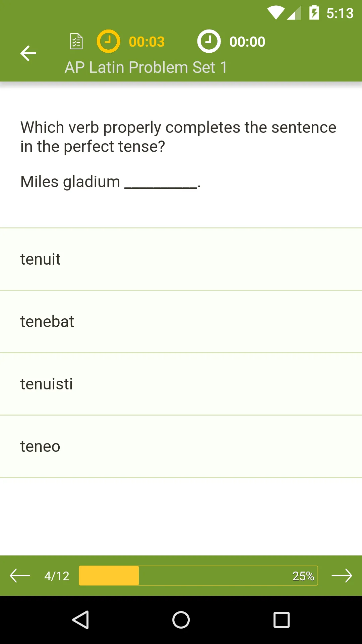362x644 pixels.
Task: Tap the white total timer clock
Action: (209, 41)
